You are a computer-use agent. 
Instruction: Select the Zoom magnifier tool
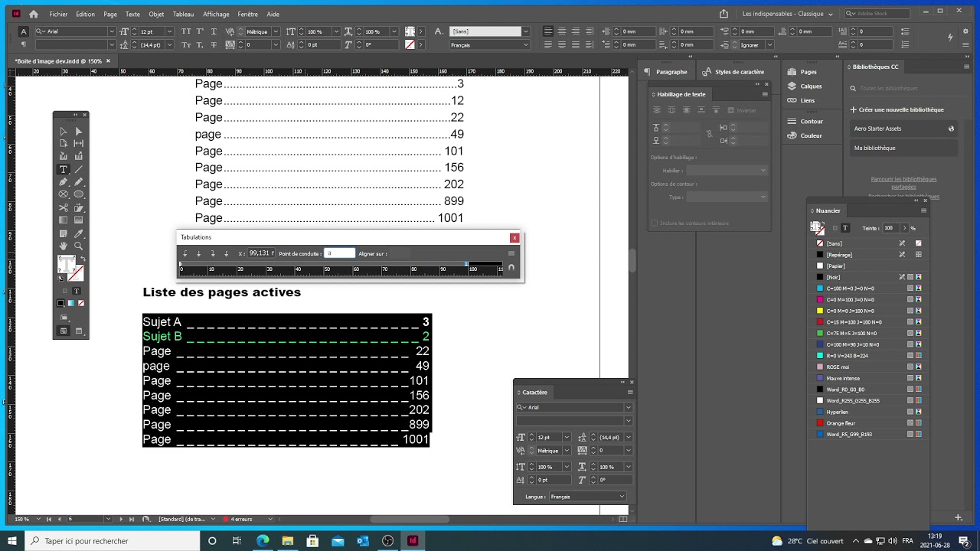click(x=78, y=246)
